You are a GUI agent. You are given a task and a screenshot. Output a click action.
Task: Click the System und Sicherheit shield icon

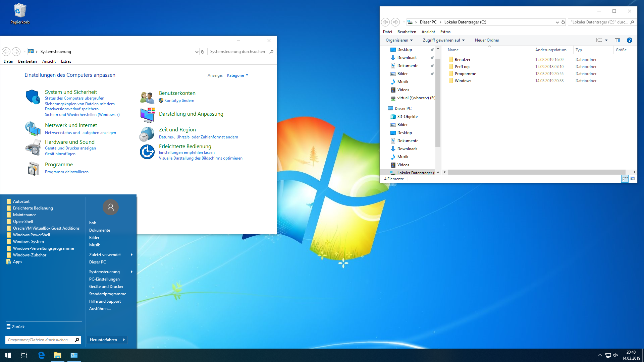pyautogui.click(x=33, y=97)
